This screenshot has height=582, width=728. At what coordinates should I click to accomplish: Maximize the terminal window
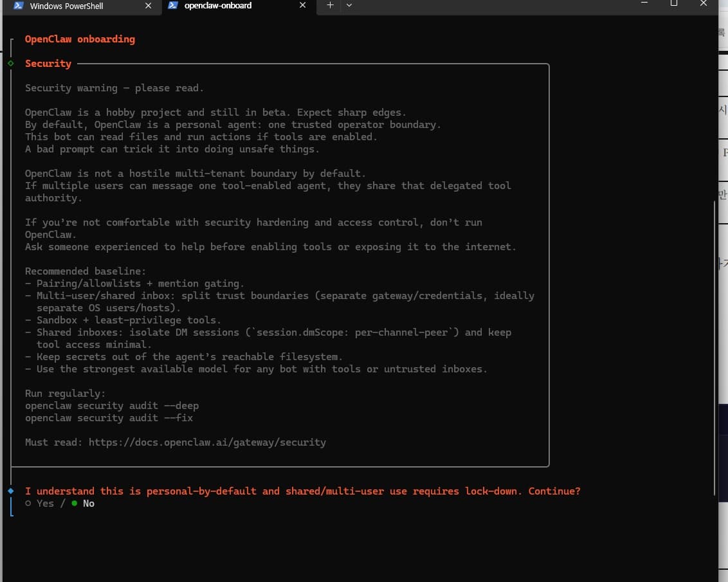674,3
